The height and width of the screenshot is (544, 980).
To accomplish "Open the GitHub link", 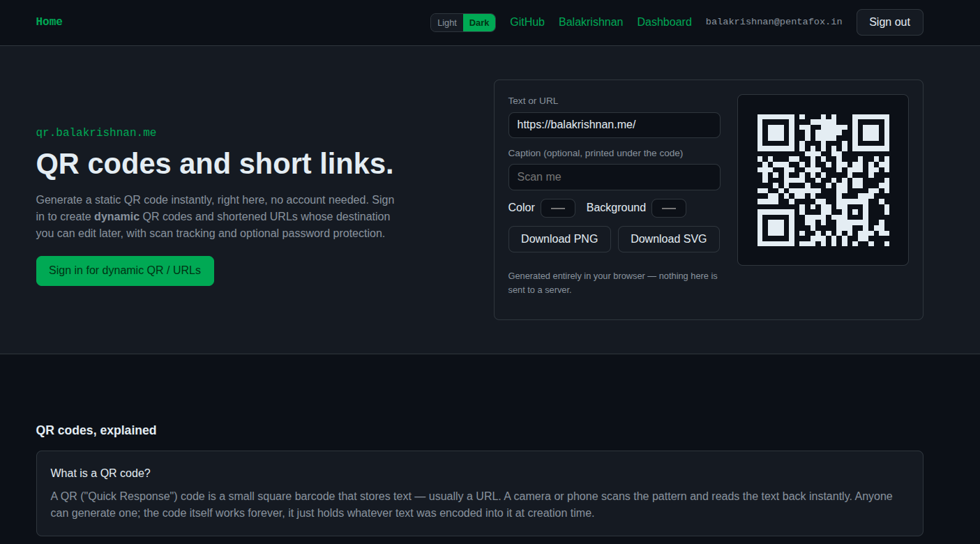I will pyautogui.click(x=527, y=22).
